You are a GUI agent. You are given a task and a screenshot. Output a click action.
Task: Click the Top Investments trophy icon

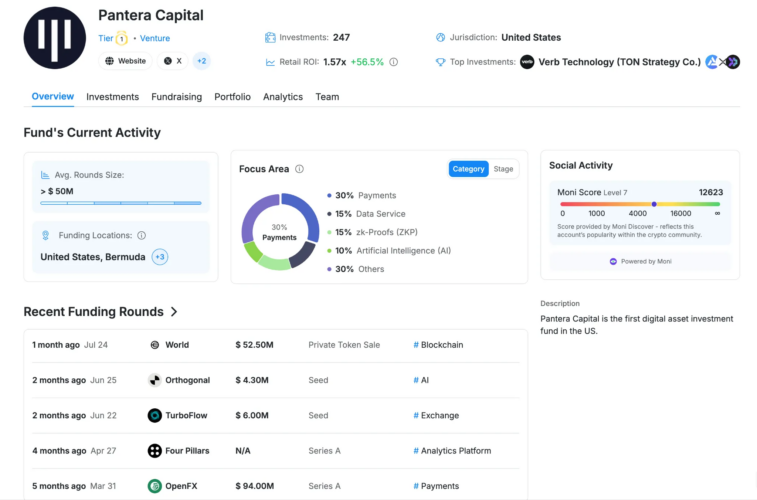[440, 62]
